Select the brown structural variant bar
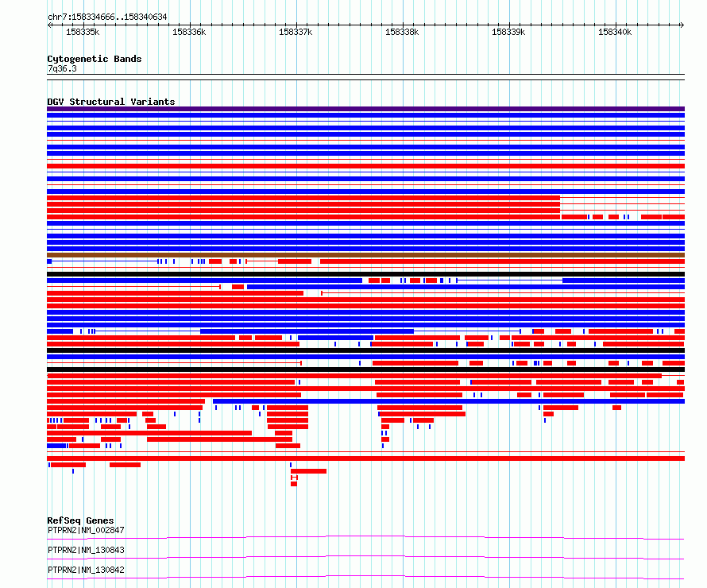 365,255
